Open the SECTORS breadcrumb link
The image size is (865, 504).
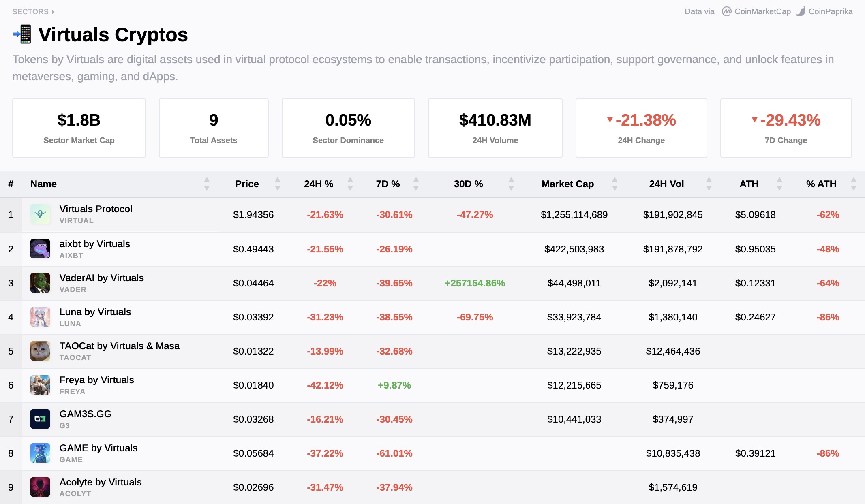point(33,12)
